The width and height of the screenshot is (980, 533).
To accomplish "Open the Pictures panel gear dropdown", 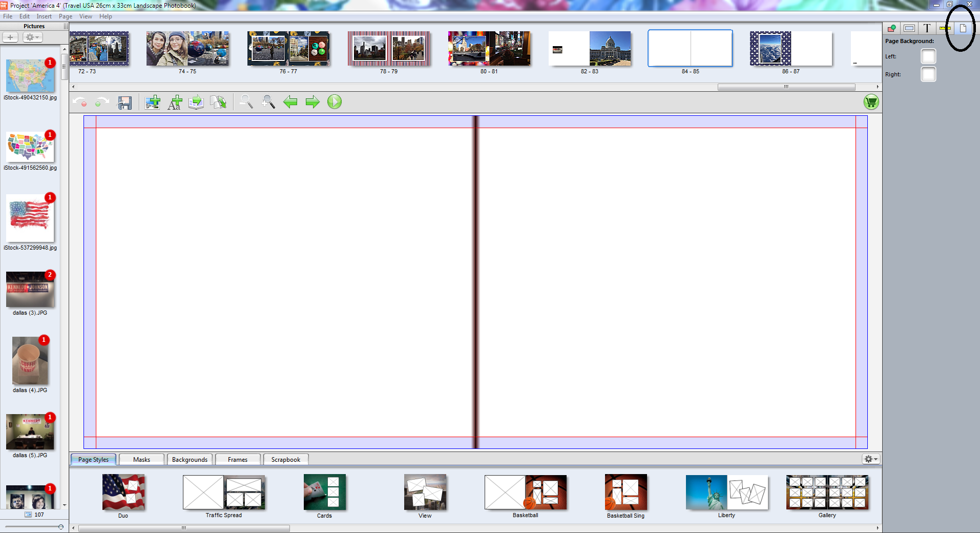I will pyautogui.click(x=33, y=37).
